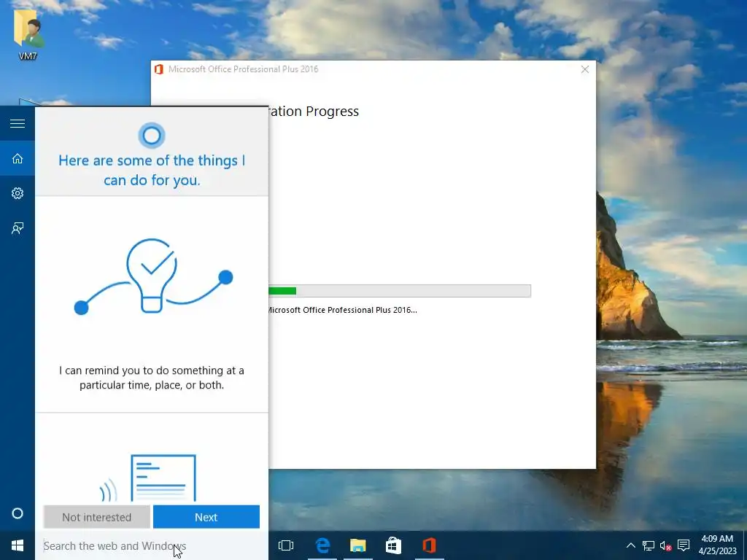Screen dimensions: 747x560
Task: Click the Office installation progress bar
Action: pos(399,291)
